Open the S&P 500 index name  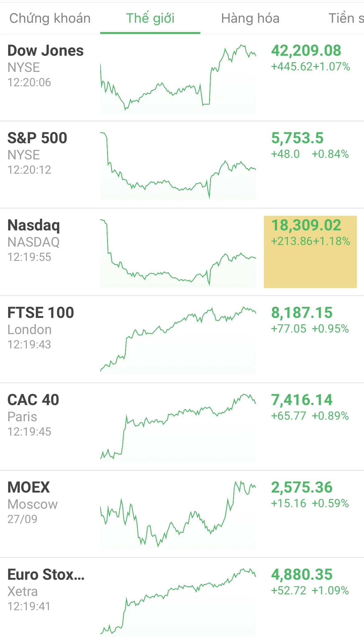(37, 138)
